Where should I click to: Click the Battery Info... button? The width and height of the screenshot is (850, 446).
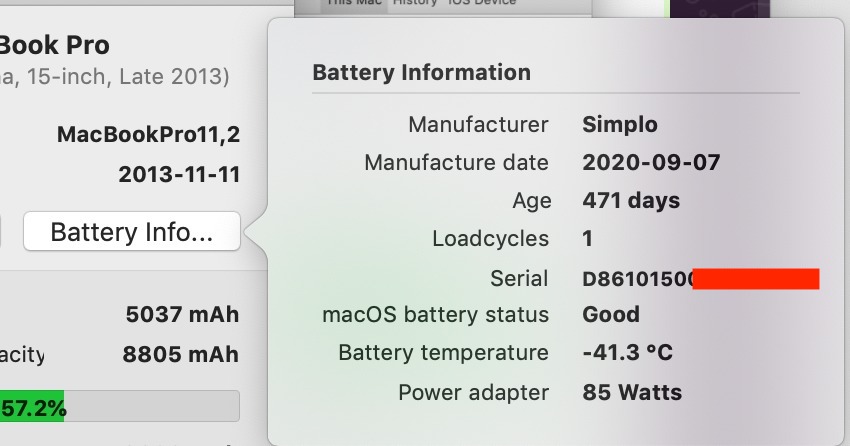click(x=131, y=232)
